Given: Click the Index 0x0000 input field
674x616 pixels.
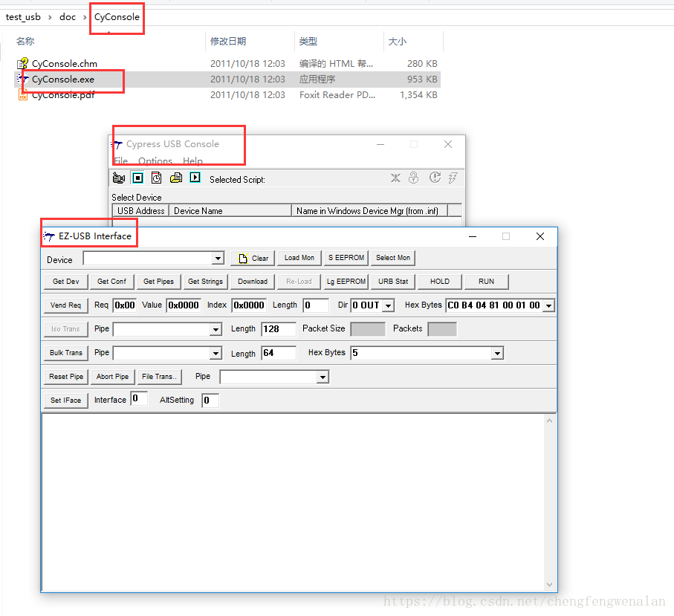Looking at the screenshot, I should [x=249, y=305].
